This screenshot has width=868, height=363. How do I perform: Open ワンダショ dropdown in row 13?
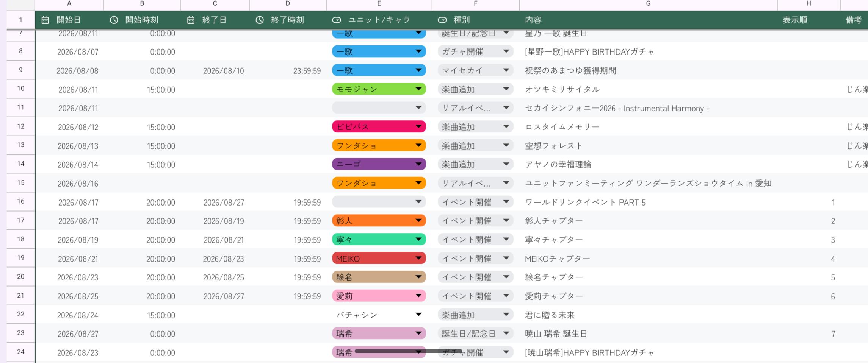[379, 146]
